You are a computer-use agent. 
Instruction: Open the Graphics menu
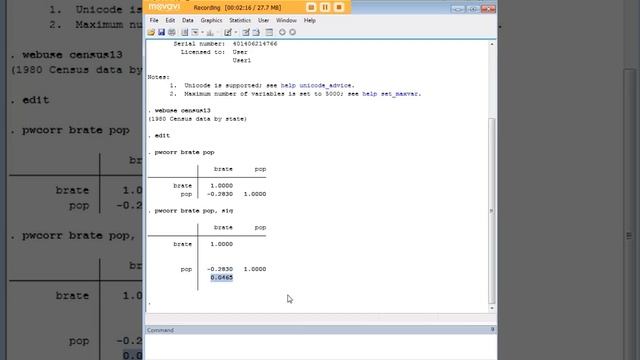(211, 20)
